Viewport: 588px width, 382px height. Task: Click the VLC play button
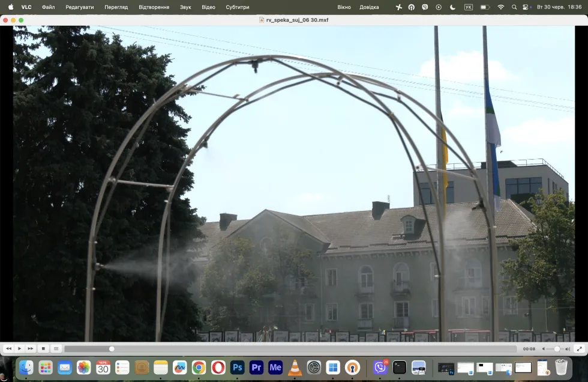pyautogui.click(x=19, y=348)
